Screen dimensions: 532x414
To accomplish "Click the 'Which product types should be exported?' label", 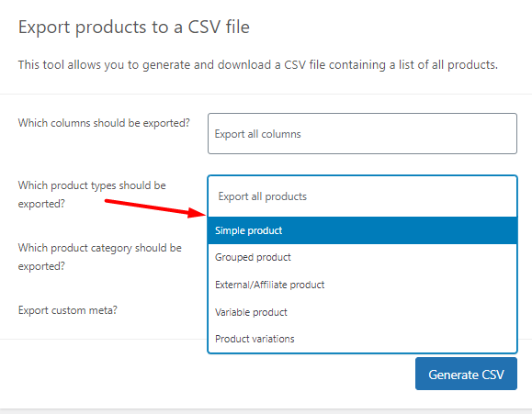I will pos(92,195).
